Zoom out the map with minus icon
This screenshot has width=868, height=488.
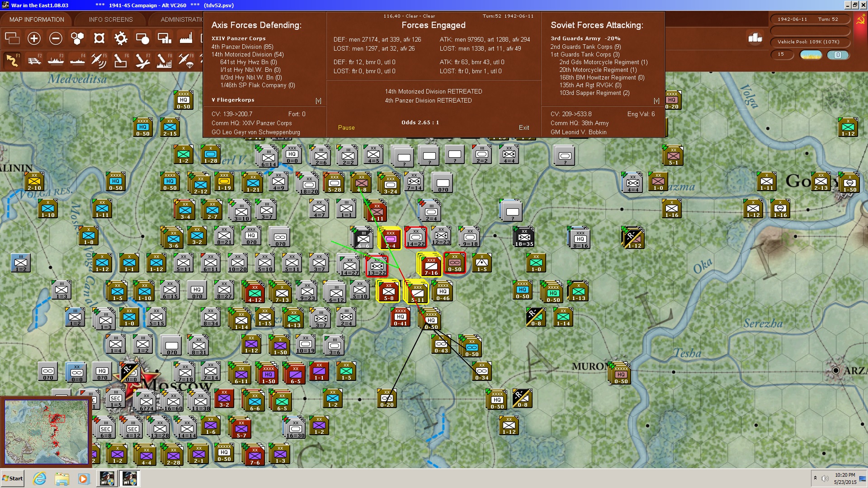tap(56, 38)
